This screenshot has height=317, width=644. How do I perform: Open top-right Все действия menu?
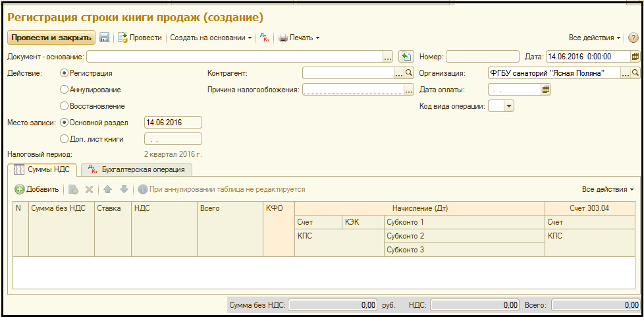pos(595,38)
